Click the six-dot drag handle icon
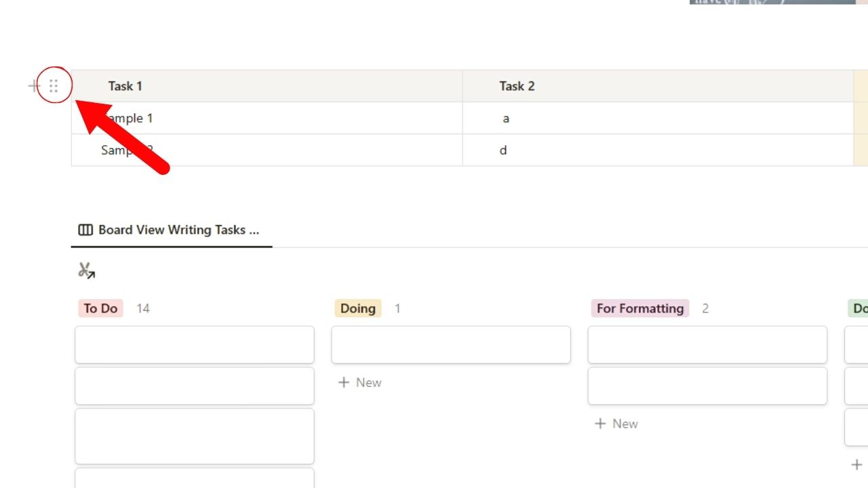The width and height of the screenshot is (868, 488). (x=54, y=86)
